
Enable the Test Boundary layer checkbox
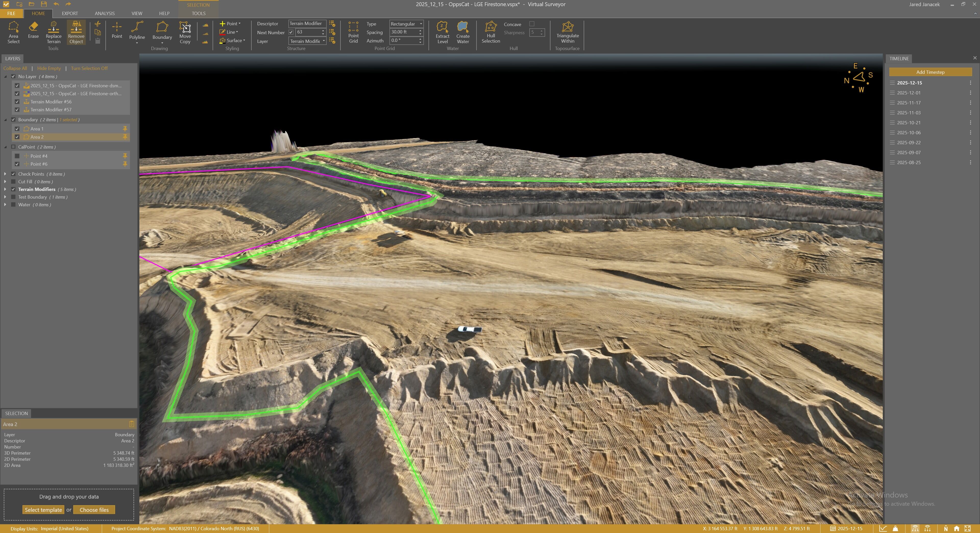tap(13, 197)
